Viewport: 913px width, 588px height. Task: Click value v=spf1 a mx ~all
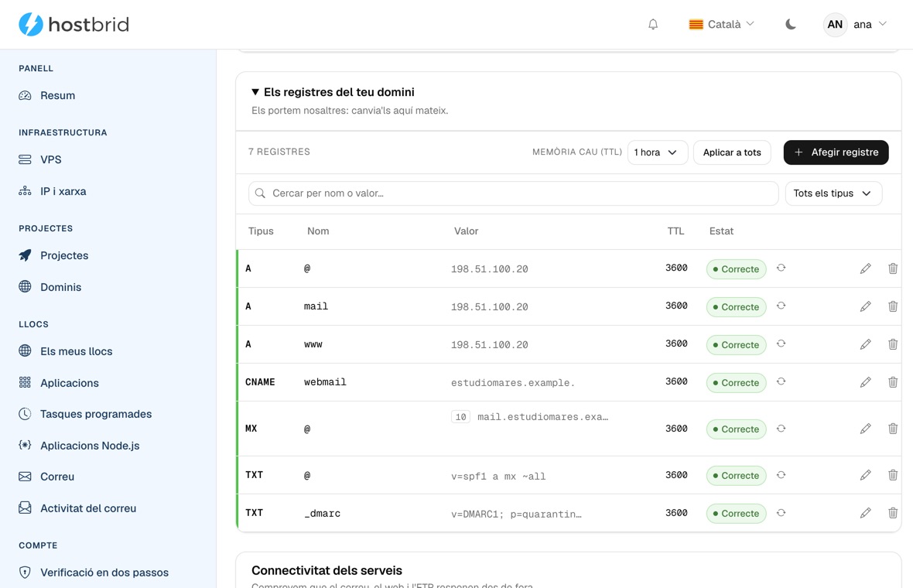pyautogui.click(x=498, y=477)
